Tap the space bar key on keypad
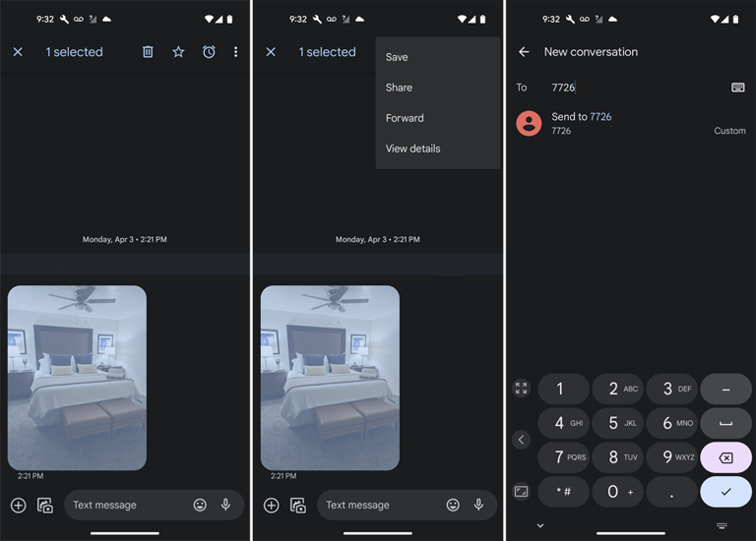 [725, 423]
